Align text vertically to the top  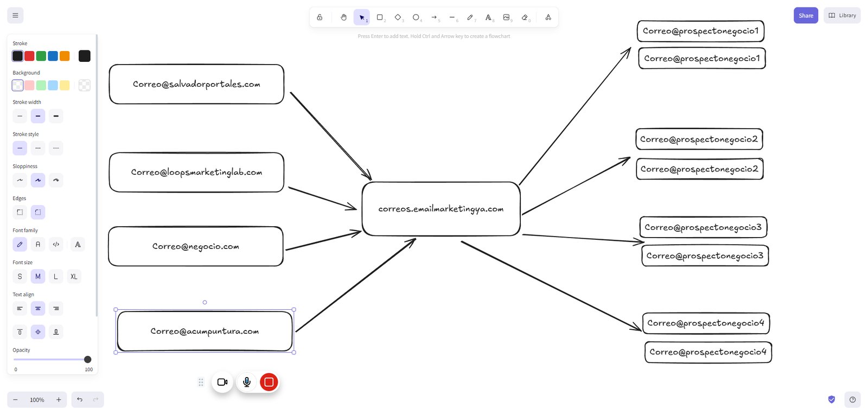coord(20,332)
